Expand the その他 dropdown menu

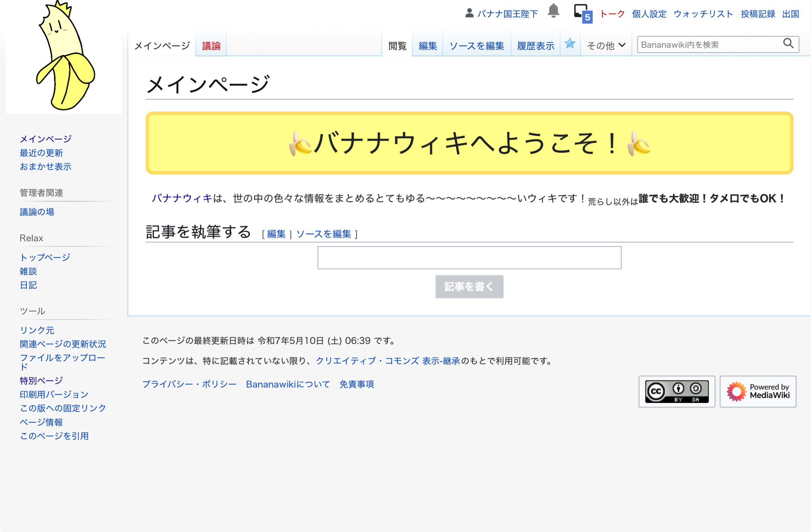[x=606, y=45]
